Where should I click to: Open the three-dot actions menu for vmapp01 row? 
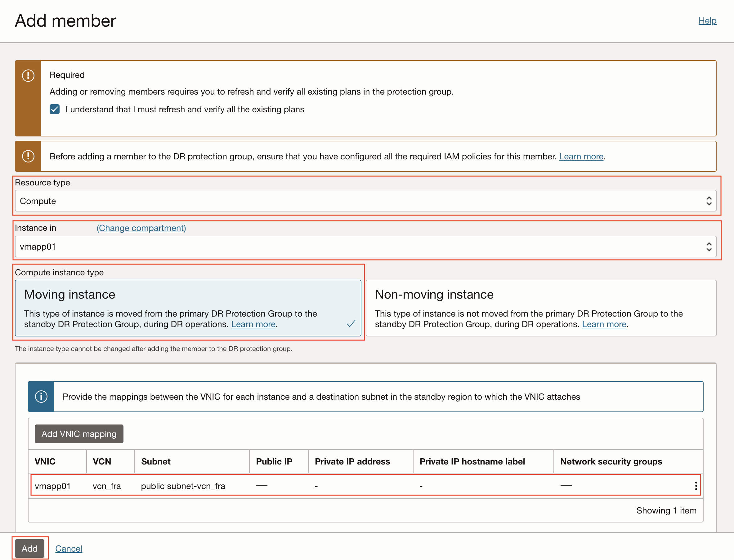coord(696,486)
